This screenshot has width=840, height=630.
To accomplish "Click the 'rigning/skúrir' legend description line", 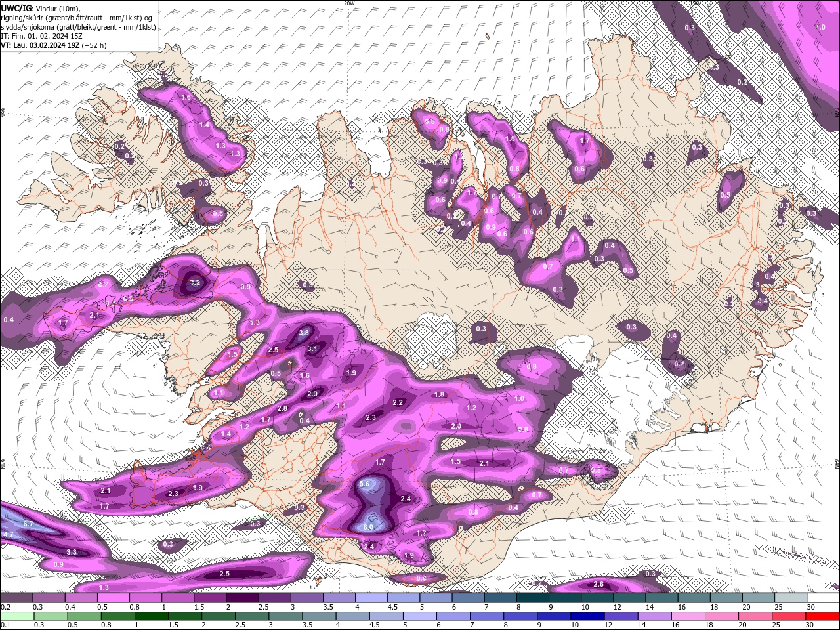I will [x=78, y=18].
